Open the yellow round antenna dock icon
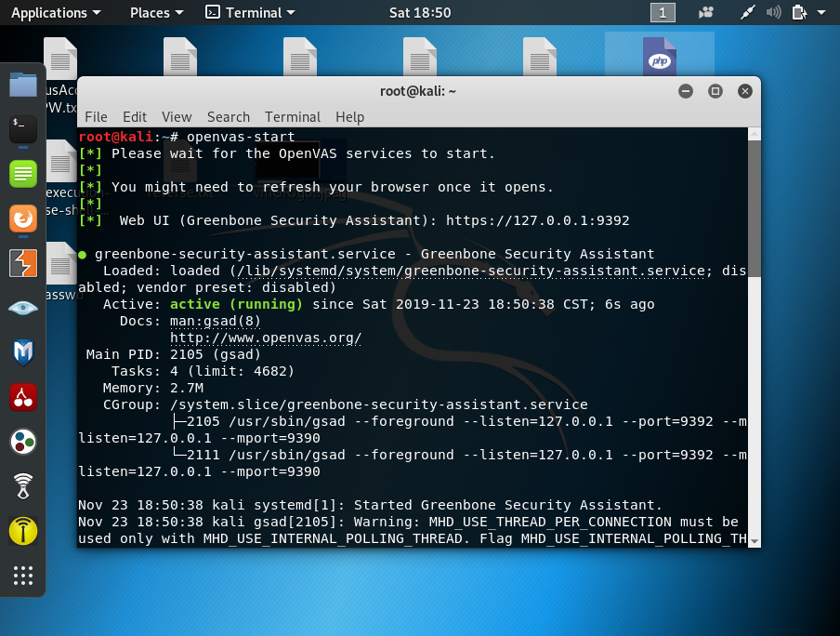 [23, 531]
